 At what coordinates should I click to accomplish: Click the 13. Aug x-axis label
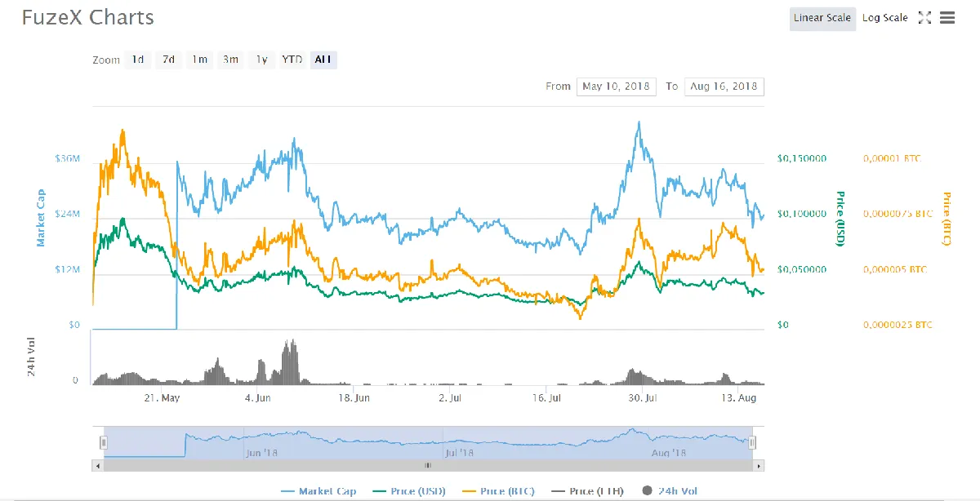(738, 398)
